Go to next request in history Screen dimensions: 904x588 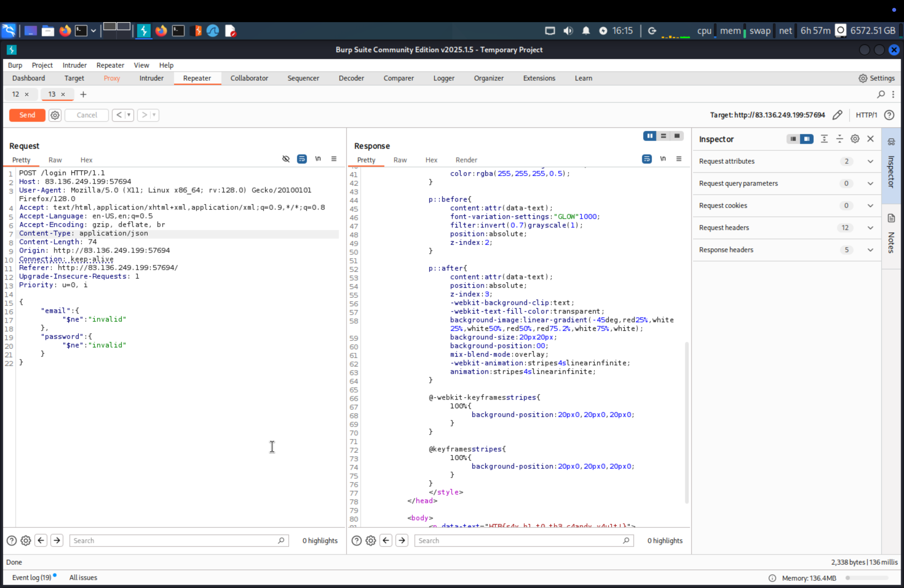(x=144, y=115)
